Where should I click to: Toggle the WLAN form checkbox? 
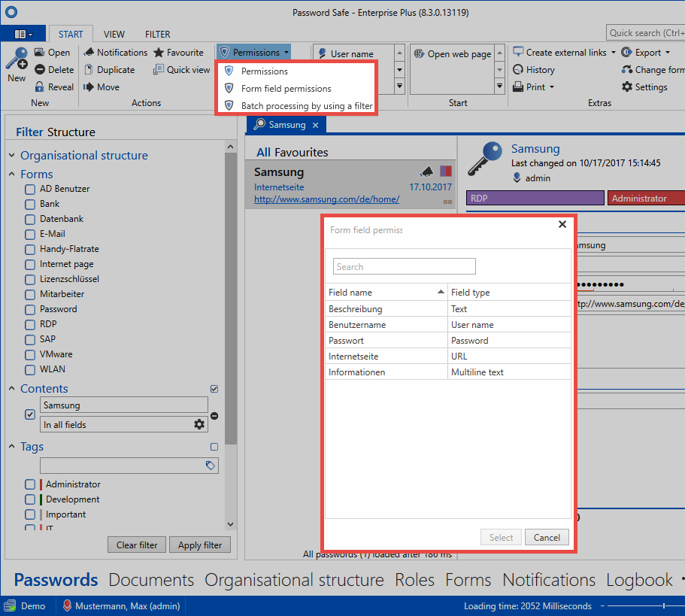point(30,370)
